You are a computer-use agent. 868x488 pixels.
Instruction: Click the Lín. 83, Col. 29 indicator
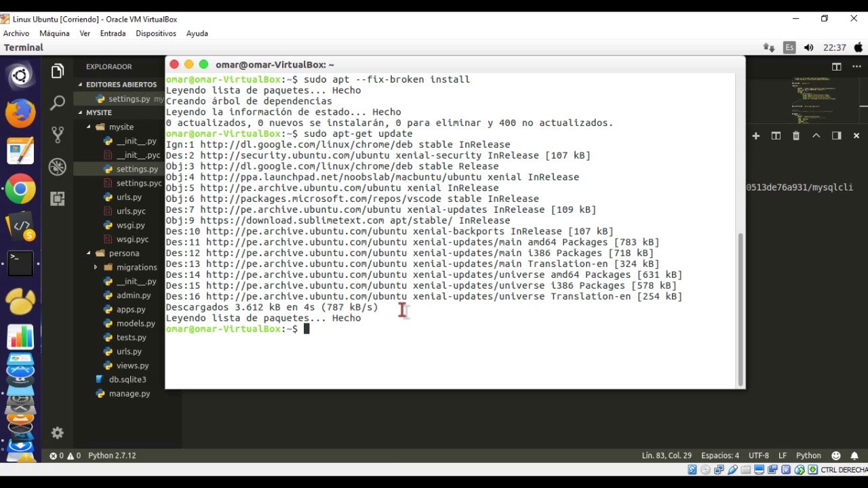[667, 455]
